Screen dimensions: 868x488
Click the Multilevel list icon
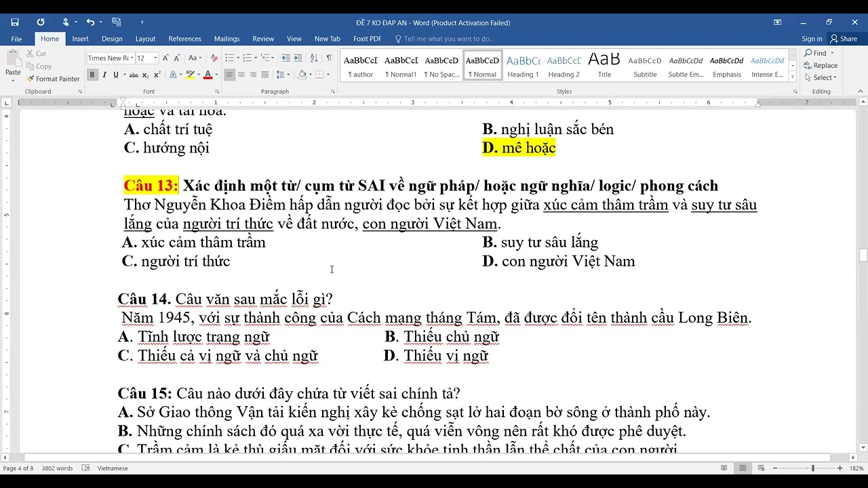click(264, 58)
